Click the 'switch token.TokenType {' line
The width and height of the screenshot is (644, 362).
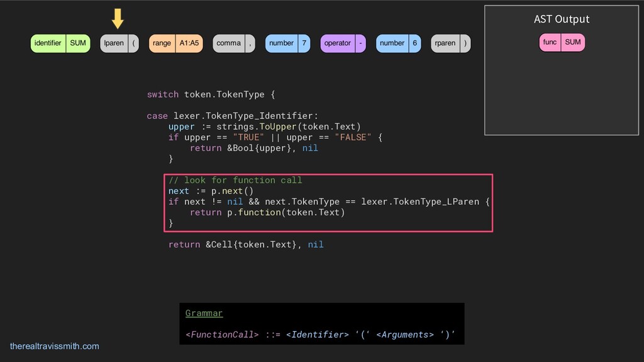click(x=211, y=94)
